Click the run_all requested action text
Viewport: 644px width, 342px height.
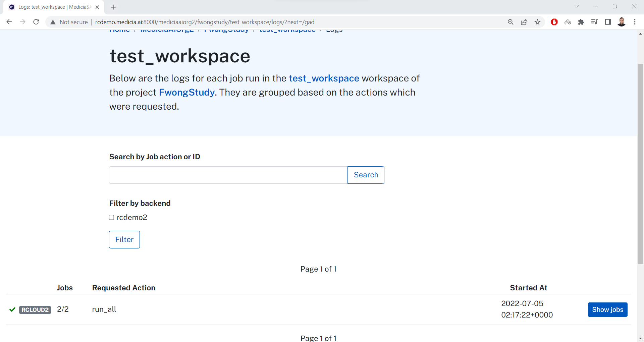click(104, 309)
